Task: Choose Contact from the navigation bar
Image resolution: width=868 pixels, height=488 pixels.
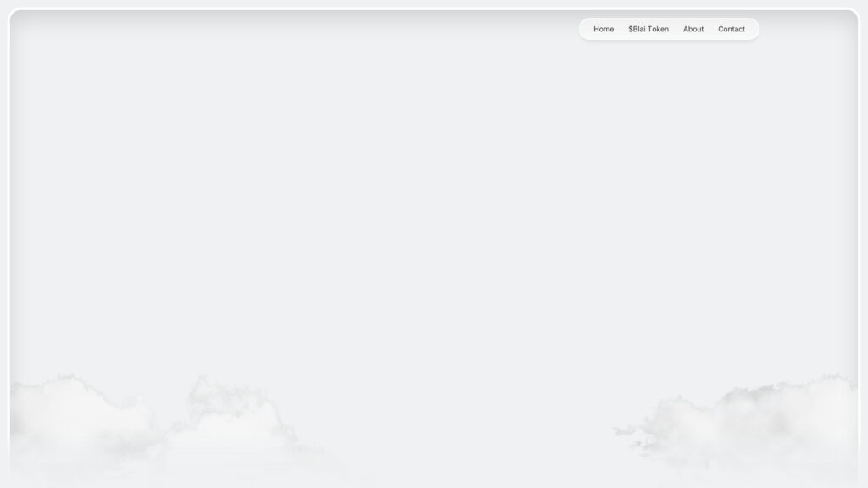Action: click(x=732, y=29)
